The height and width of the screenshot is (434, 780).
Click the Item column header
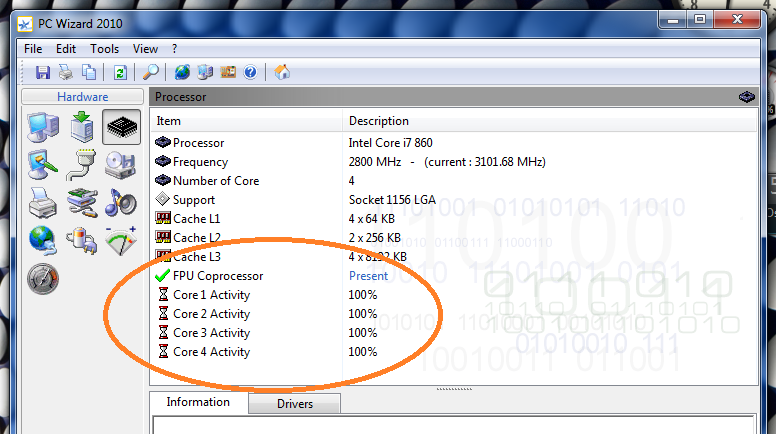coord(246,121)
